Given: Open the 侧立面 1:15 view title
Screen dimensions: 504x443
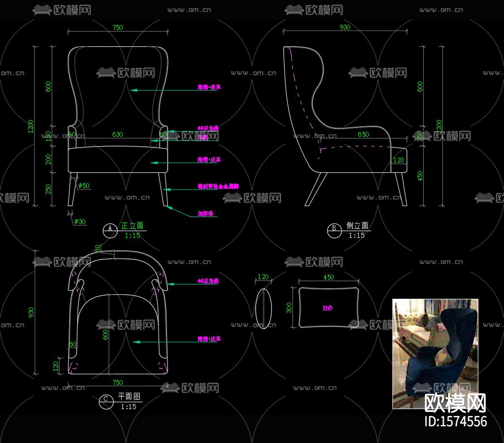Looking at the screenshot, I should [x=358, y=227].
